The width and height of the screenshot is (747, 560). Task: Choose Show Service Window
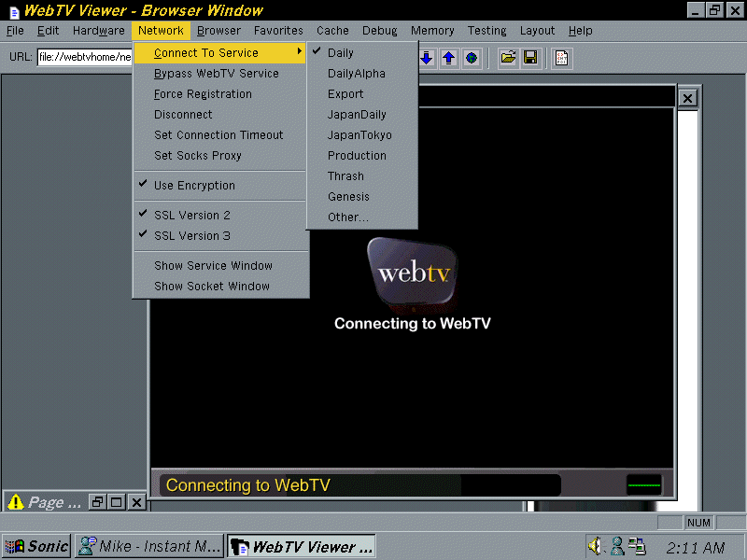[x=213, y=266]
